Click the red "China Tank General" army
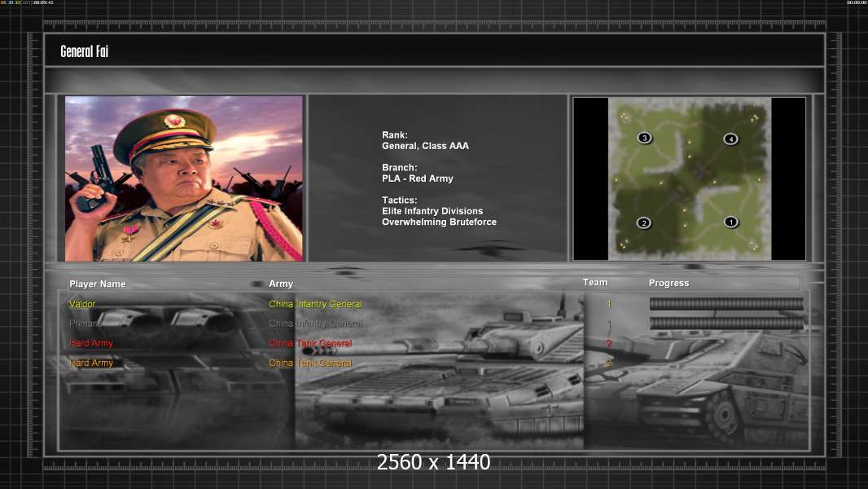The height and width of the screenshot is (489, 868). coord(310,343)
